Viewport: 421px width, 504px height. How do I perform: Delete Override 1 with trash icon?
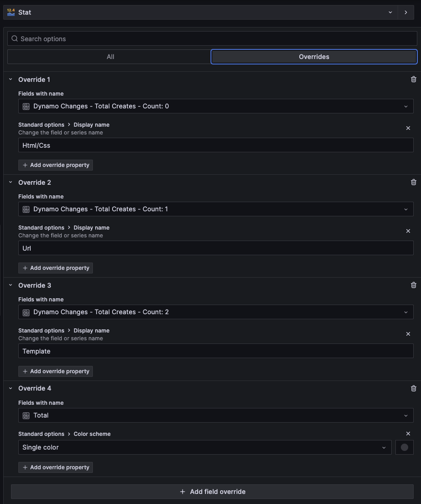pyautogui.click(x=414, y=79)
